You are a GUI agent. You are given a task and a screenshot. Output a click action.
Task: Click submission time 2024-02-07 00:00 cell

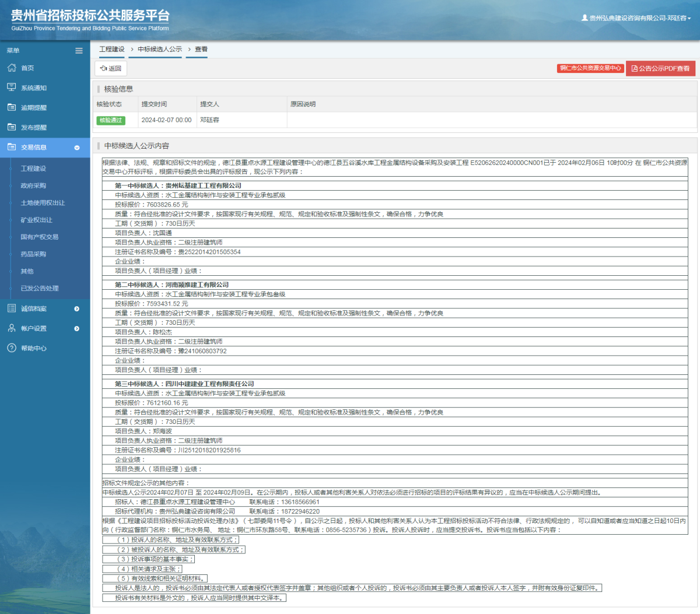tap(166, 120)
